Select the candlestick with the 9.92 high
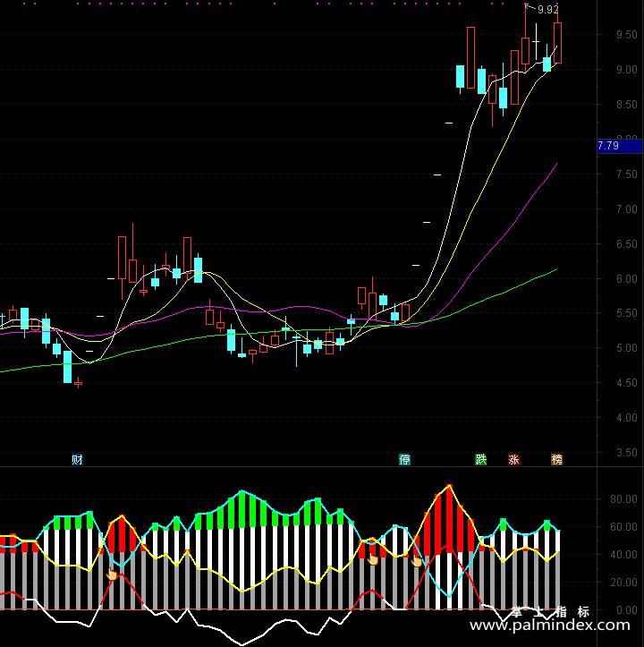This screenshot has height=647, width=644. (x=525, y=51)
